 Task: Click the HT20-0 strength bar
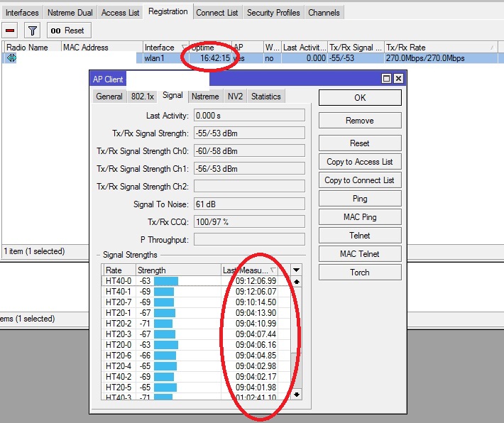166,344
